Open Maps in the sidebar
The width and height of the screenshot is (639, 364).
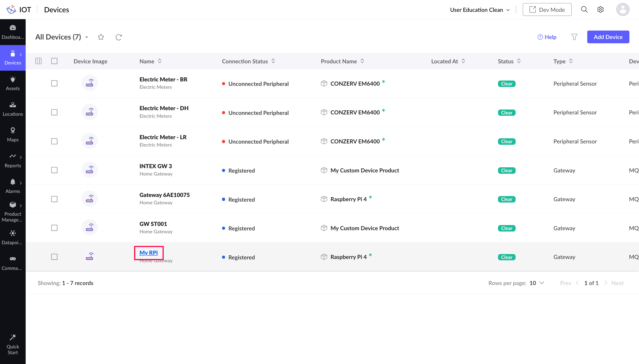13,134
